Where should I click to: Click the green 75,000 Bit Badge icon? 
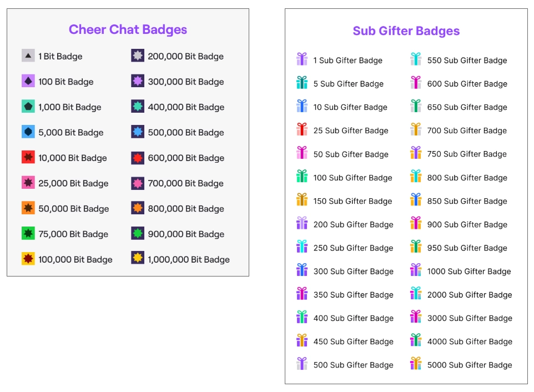(x=28, y=234)
